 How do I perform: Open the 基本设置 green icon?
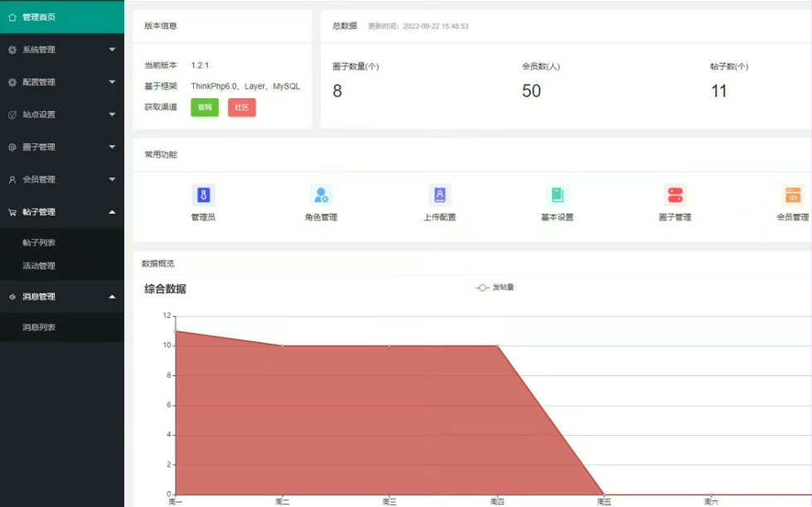(x=557, y=196)
